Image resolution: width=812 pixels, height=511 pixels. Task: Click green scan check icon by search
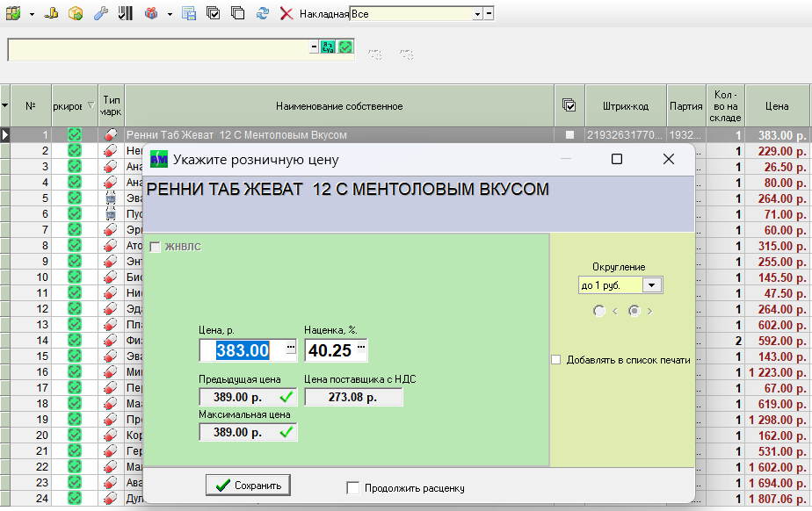click(x=345, y=47)
